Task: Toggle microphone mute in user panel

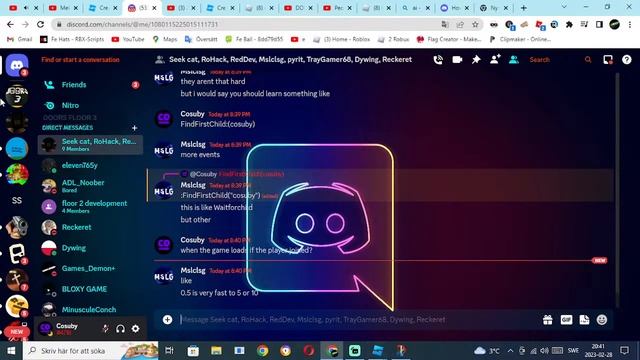Action: pyautogui.click(x=105, y=328)
